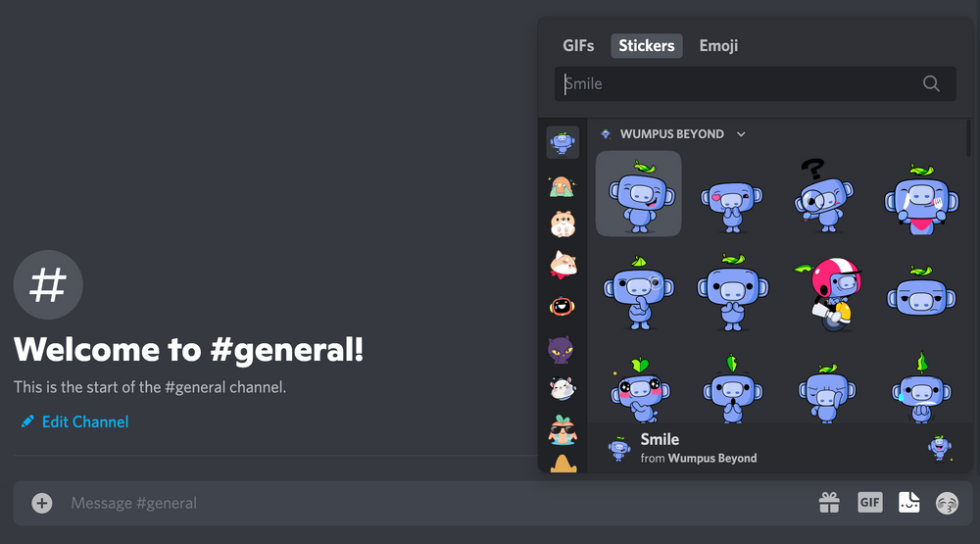The image size is (980, 544).
Task: Collapse the WUMPUS BEYOND section chevron
Action: [x=741, y=134]
